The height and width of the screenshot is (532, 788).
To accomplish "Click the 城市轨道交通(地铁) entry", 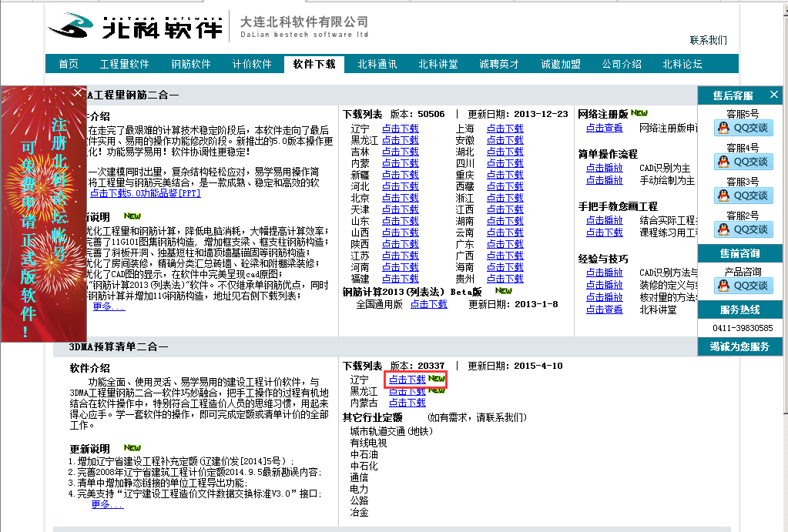I will tap(391, 431).
